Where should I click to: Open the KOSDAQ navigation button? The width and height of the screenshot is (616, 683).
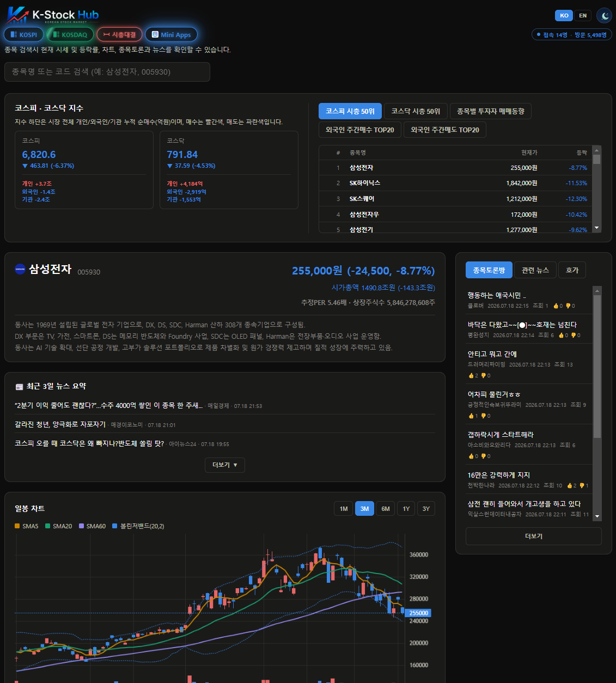[x=70, y=35]
